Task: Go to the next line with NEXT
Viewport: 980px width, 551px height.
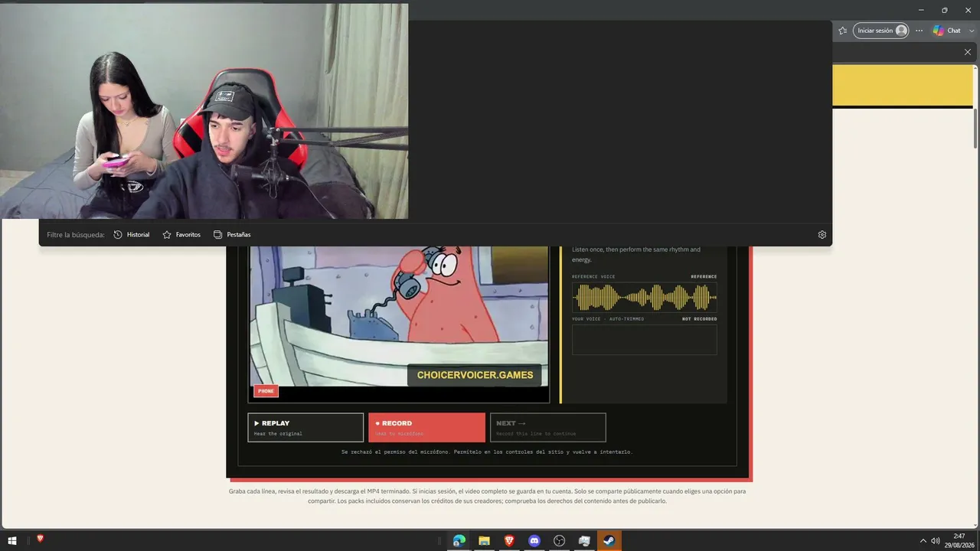Action: coord(548,428)
